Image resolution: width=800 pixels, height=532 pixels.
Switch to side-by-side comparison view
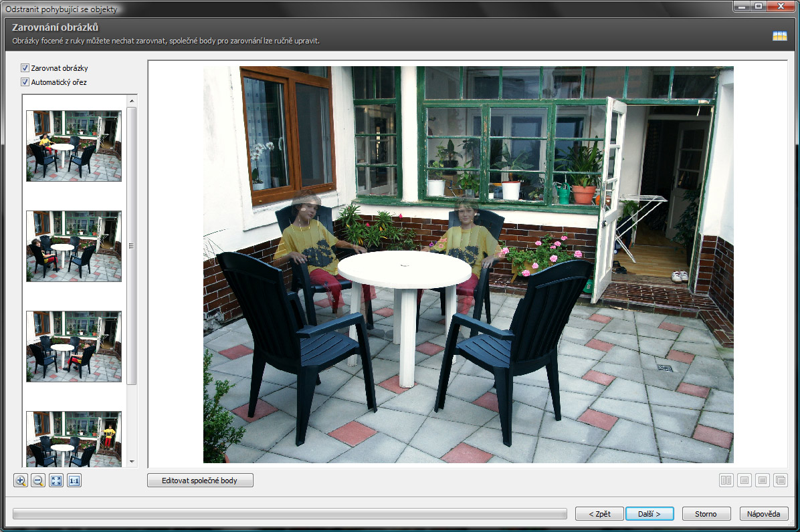click(x=726, y=480)
